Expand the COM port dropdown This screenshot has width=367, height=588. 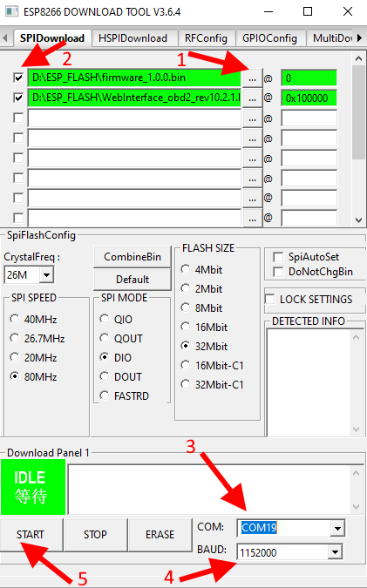pyautogui.click(x=337, y=529)
